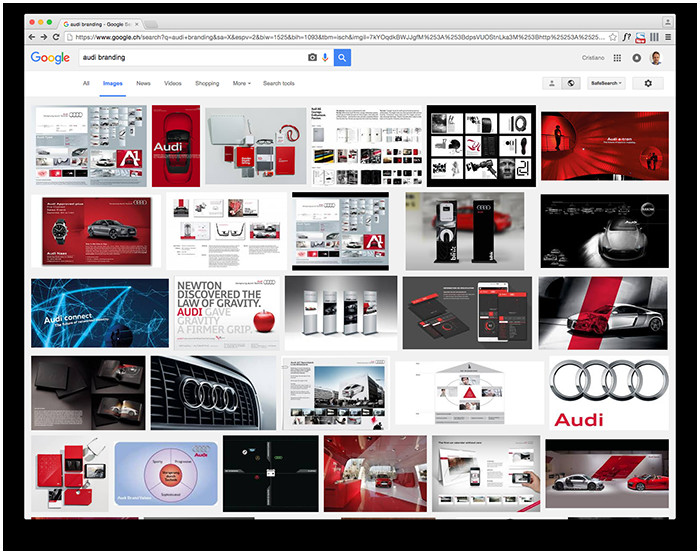Image resolution: width=700 pixels, height=554 pixels.
Task: Open the black-bordered A1 brand board image
Action: pyautogui.click(x=340, y=231)
